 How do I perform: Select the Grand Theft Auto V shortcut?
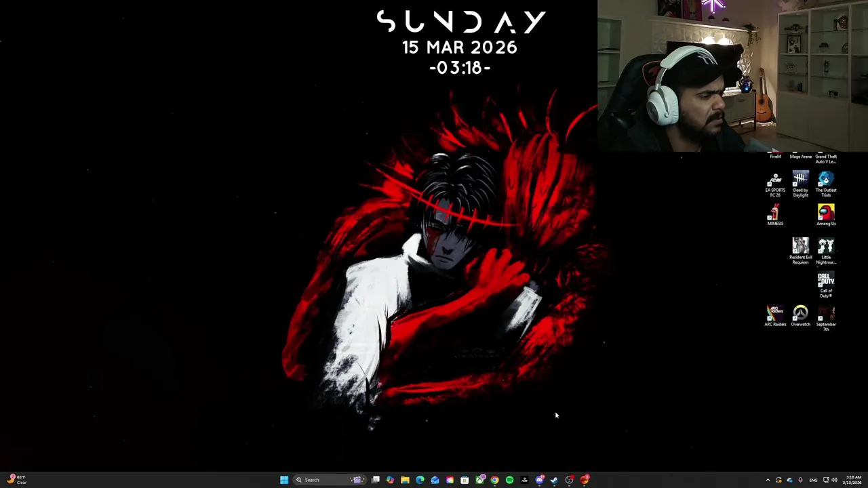(x=826, y=159)
